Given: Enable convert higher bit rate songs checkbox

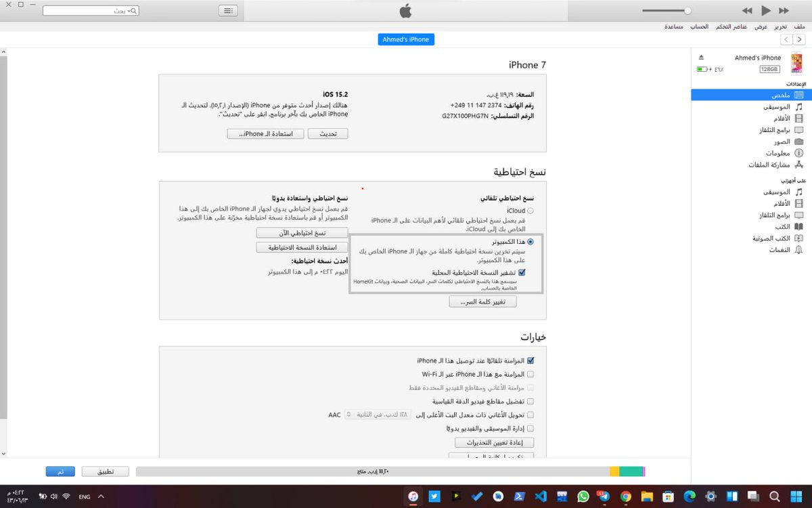Looking at the screenshot, I should pos(531,415).
